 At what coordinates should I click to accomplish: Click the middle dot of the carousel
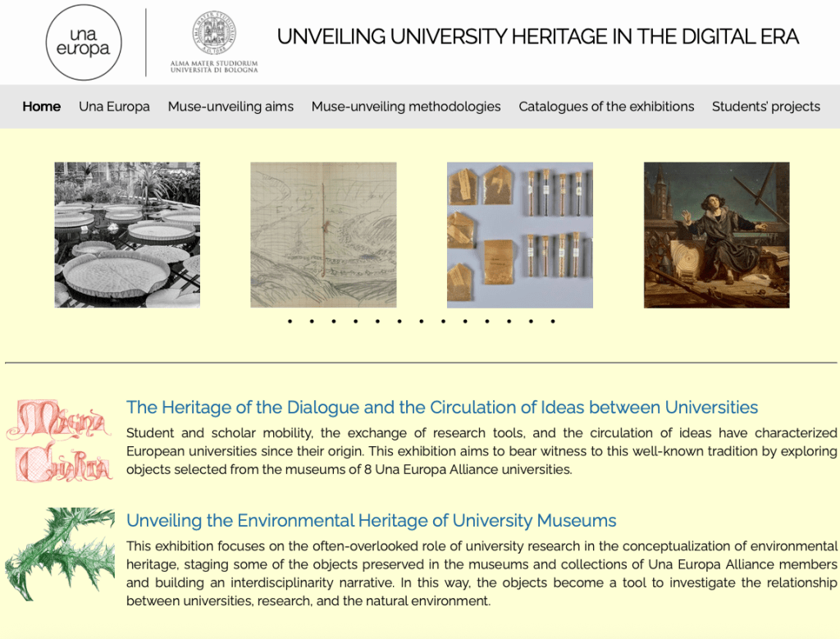[x=421, y=322]
